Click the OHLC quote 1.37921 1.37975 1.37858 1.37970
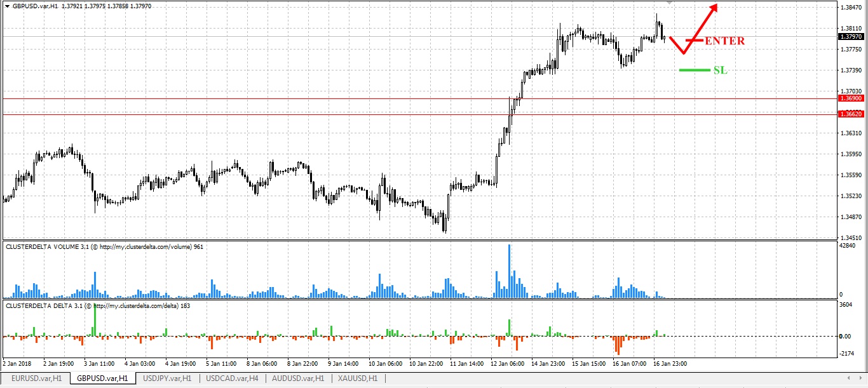 pyautogui.click(x=106, y=6)
